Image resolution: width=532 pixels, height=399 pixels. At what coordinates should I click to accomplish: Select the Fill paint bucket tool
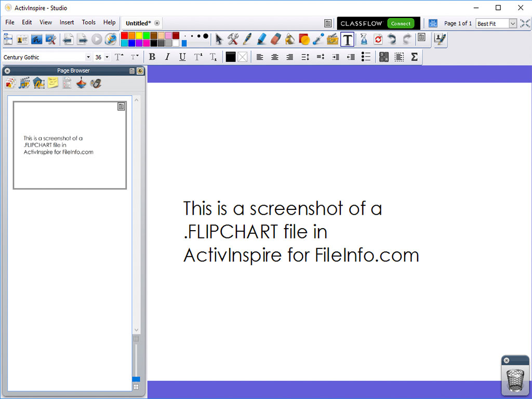tap(290, 39)
